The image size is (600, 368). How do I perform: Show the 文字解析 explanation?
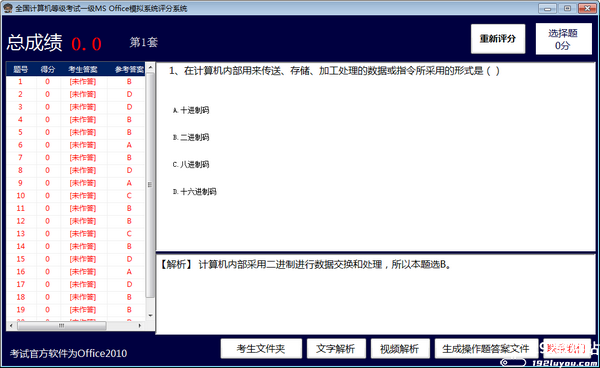(x=336, y=348)
